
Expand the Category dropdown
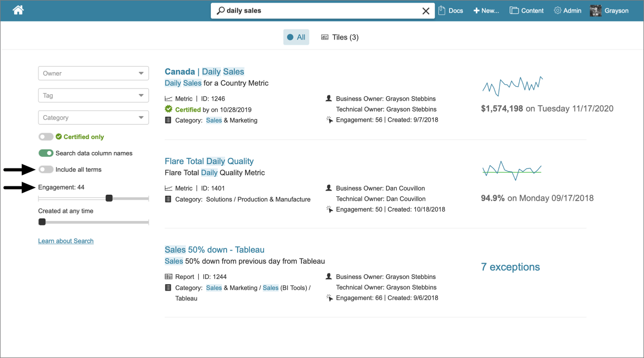click(x=93, y=118)
